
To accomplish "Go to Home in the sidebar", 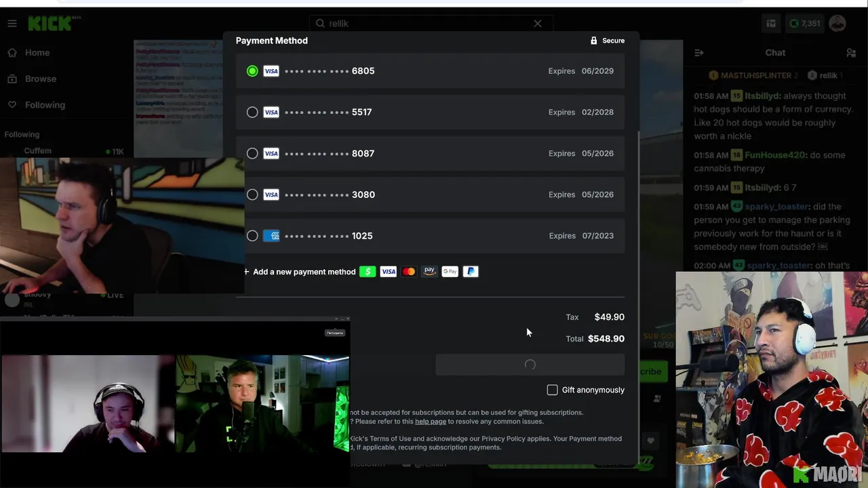I will (37, 53).
